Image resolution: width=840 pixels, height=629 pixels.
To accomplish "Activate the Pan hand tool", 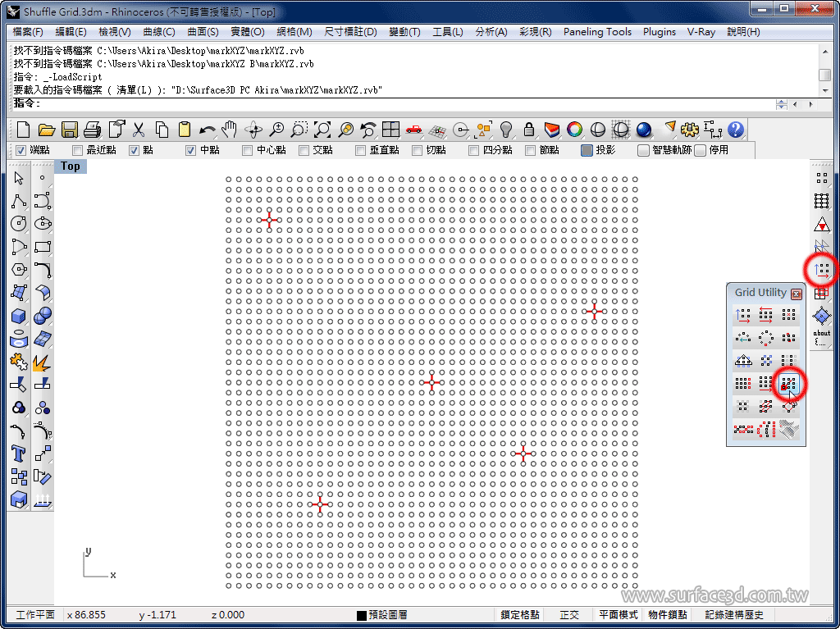I will tap(230, 130).
